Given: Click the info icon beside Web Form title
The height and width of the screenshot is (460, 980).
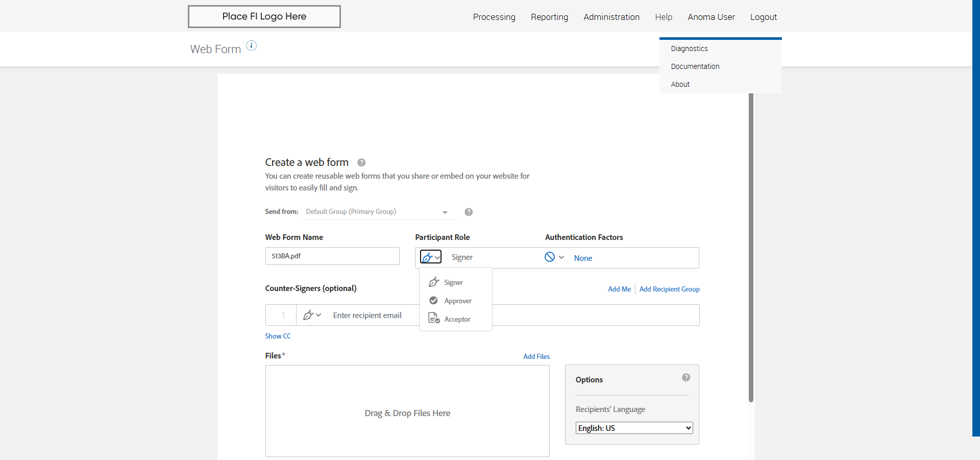Looking at the screenshot, I should point(251,46).
